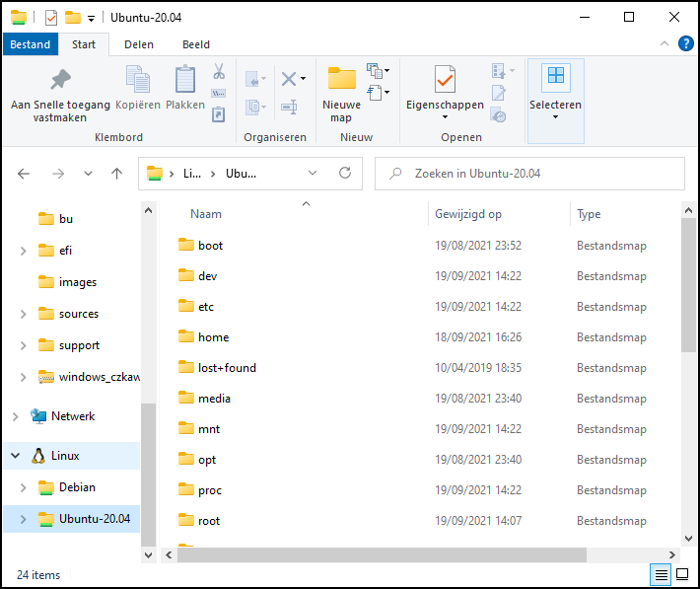The image size is (700, 589).
Task: Click the Plakken paste icon
Action: [184, 80]
